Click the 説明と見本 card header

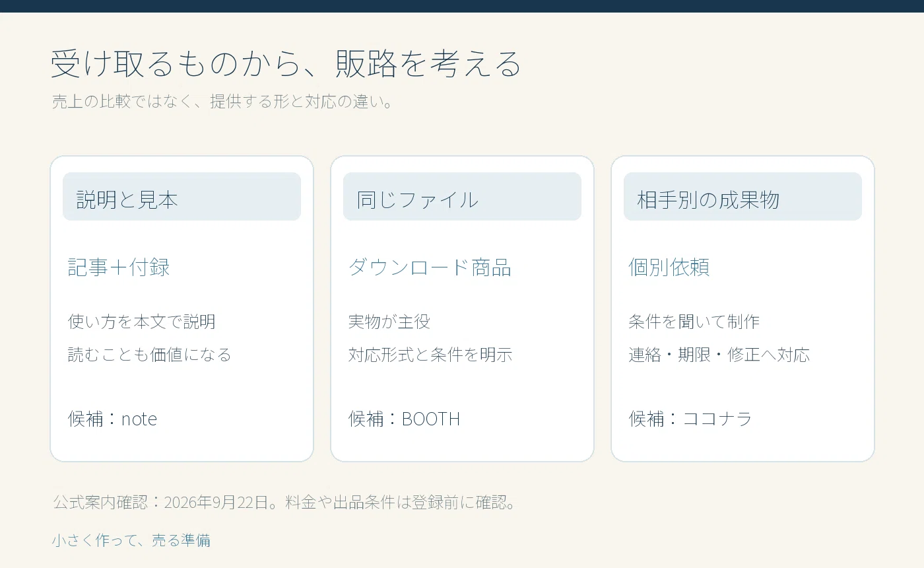[181, 196]
